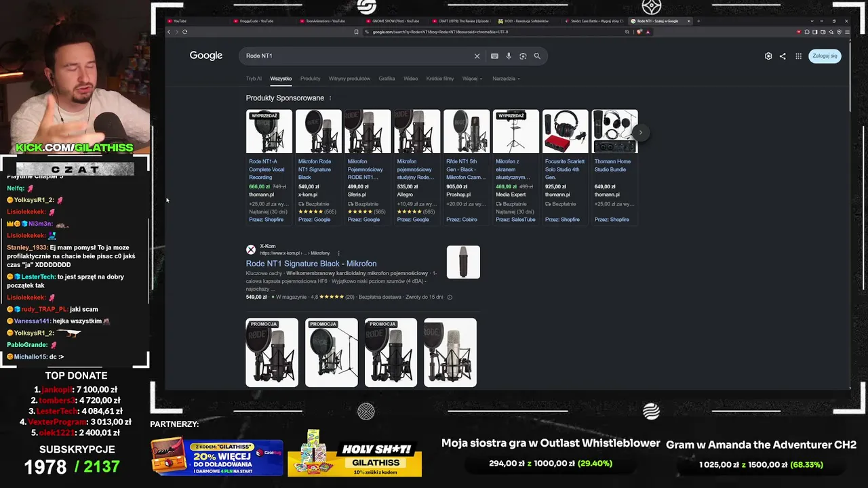
Task: Click the Sferis.pl store name
Action: point(357,195)
